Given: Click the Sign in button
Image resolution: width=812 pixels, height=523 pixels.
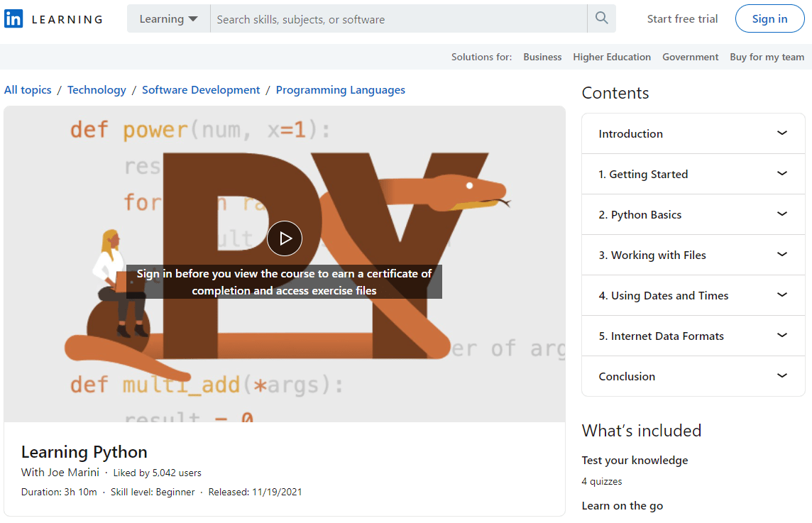Looking at the screenshot, I should [x=769, y=19].
